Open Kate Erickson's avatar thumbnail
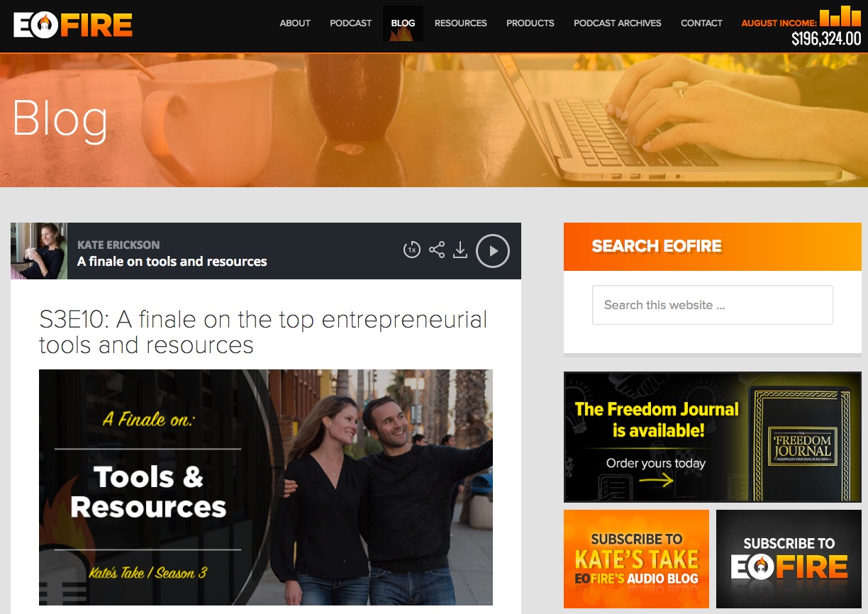This screenshot has width=868, height=614. coord(39,251)
